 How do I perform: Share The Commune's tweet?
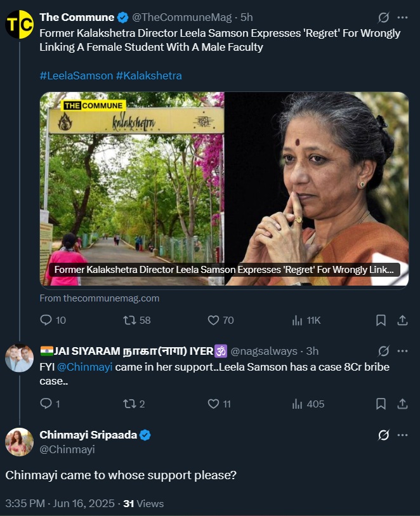click(x=402, y=321)
